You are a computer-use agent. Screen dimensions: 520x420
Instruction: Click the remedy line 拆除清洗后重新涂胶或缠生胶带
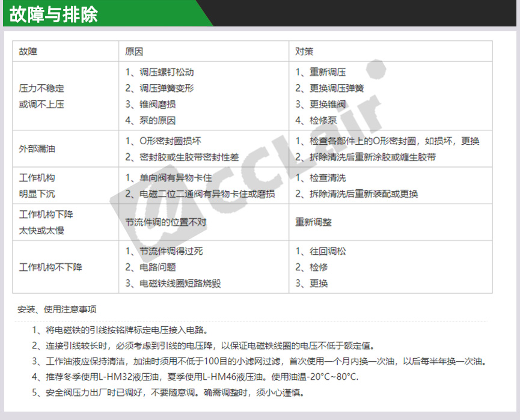[x=365, y=157]
